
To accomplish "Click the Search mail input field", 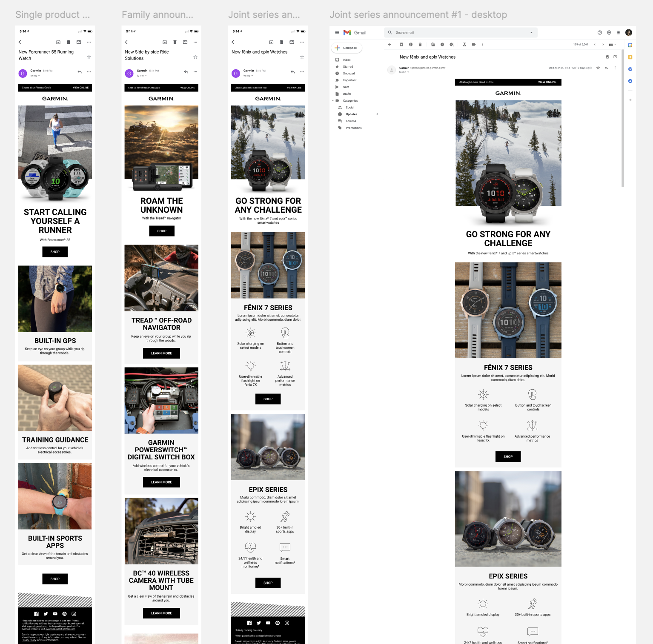I will 460,32.
